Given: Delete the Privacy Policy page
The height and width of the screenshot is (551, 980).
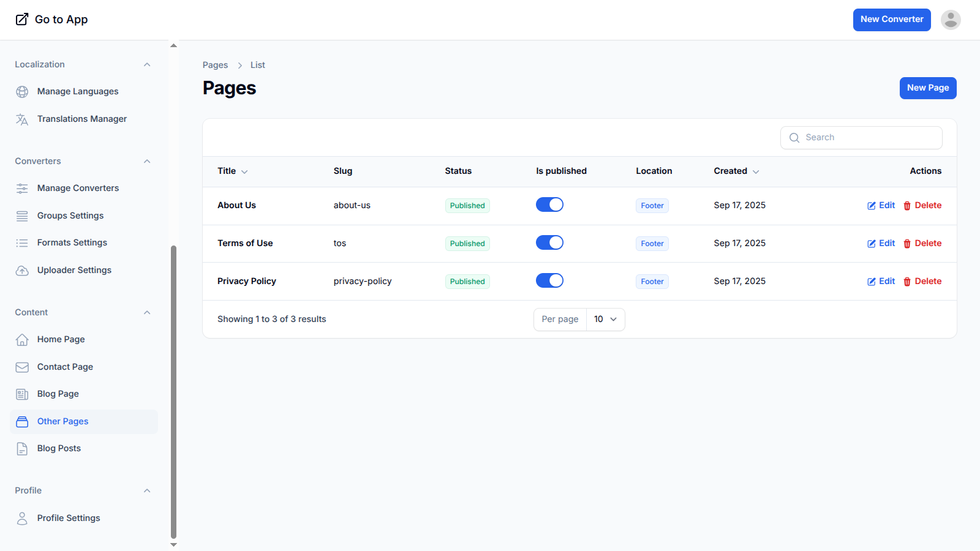Looking at the screenshot, I should tap(922, 282).
